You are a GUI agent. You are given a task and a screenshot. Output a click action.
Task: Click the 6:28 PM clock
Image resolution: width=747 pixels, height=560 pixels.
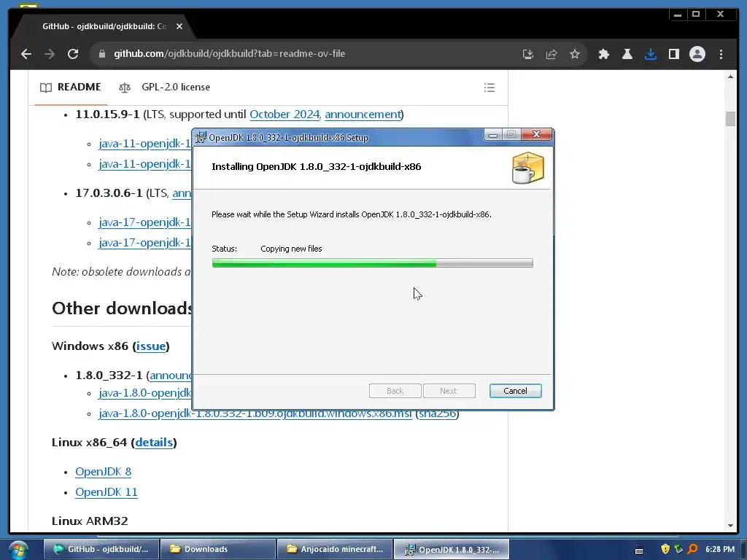[x=720, y=549]
